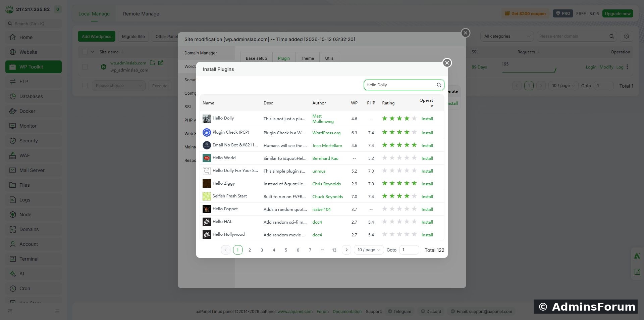The height and width of the screenshot is (320, 644).
Task: Click Plugin Check (PCP) icon
Action: [x=207, y=133]
